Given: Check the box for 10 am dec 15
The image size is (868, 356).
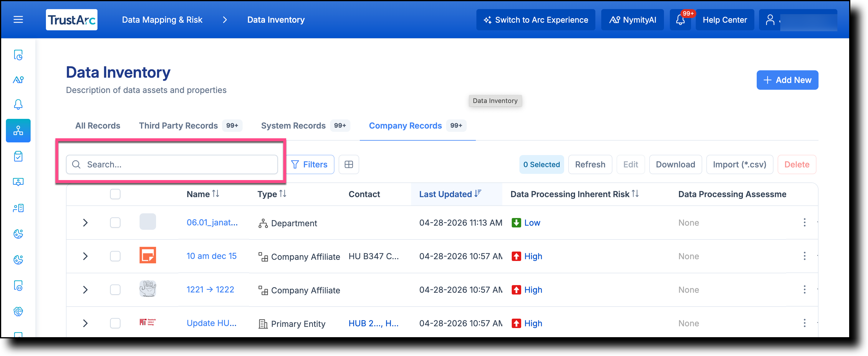Looking at the screenshot, I should pos(115,256).
